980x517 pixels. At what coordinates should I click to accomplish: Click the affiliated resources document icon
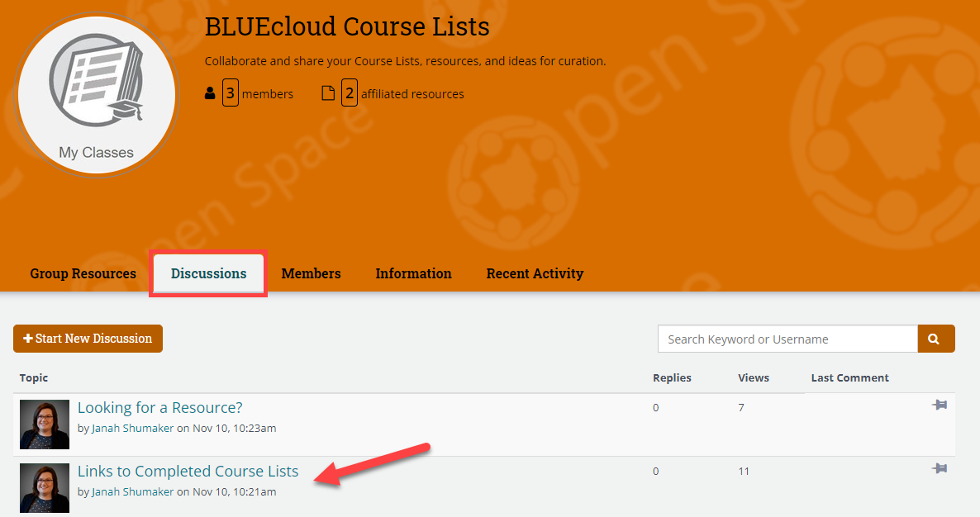[x=328, y=93]
